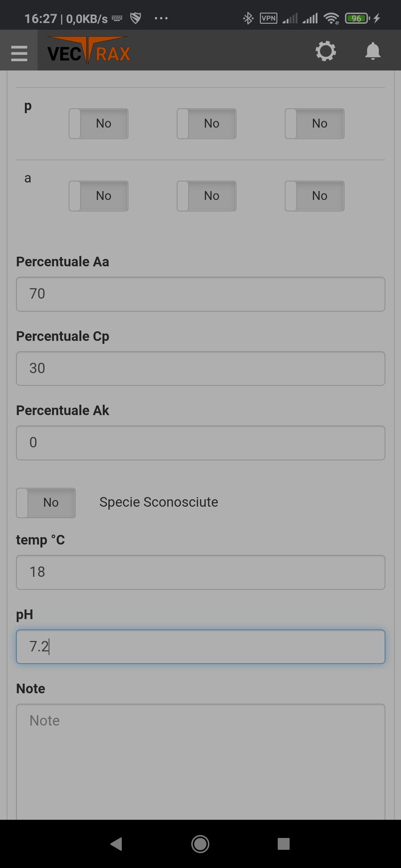Toggle middle No switch in row p

(x=206, y=124)
